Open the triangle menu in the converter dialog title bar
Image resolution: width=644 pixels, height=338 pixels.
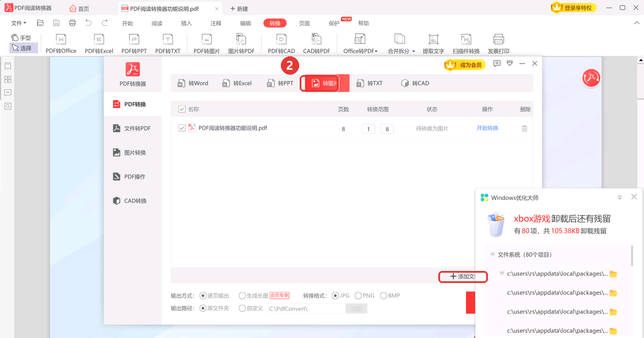coord(509,64)
